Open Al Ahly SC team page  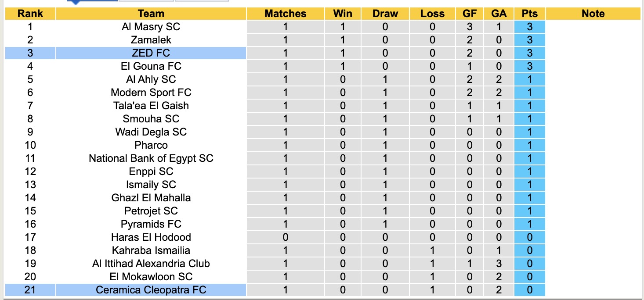click(x=151, y=79)
